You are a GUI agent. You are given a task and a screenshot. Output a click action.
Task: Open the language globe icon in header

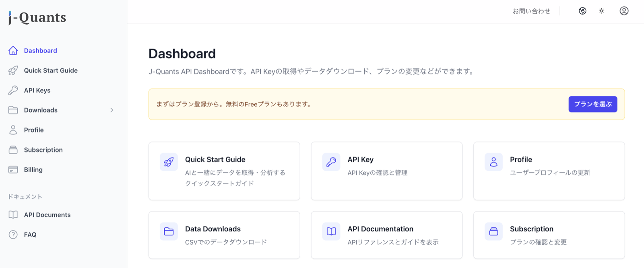point(582,11)
